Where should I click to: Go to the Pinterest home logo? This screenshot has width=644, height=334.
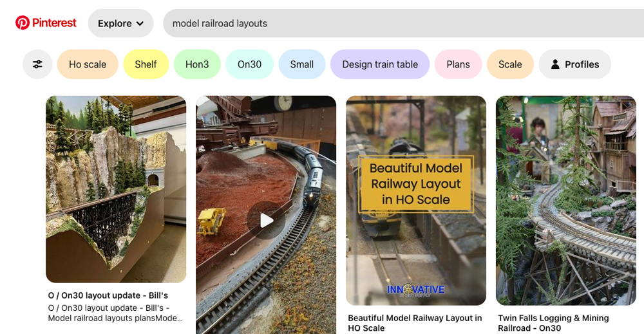tap(46, 23)
